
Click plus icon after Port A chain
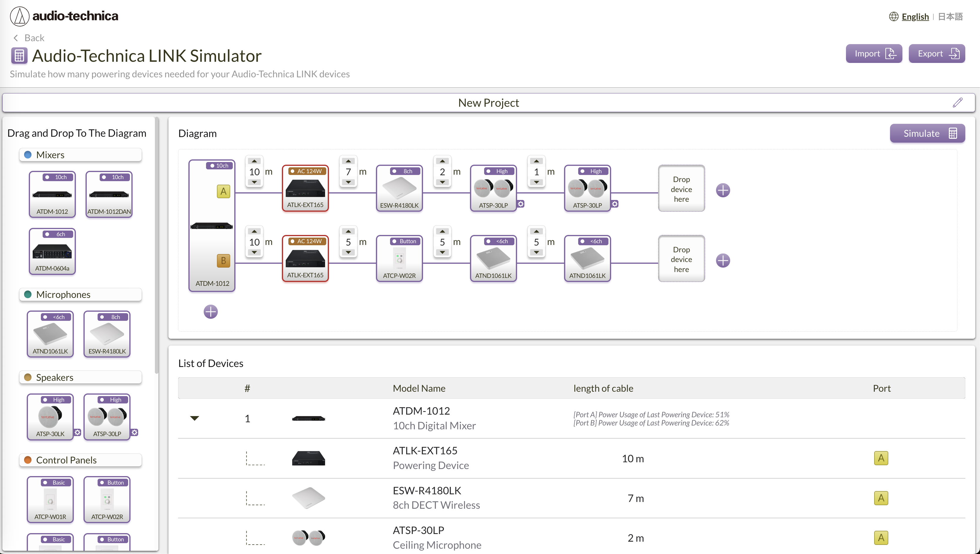tap(723, 190)
